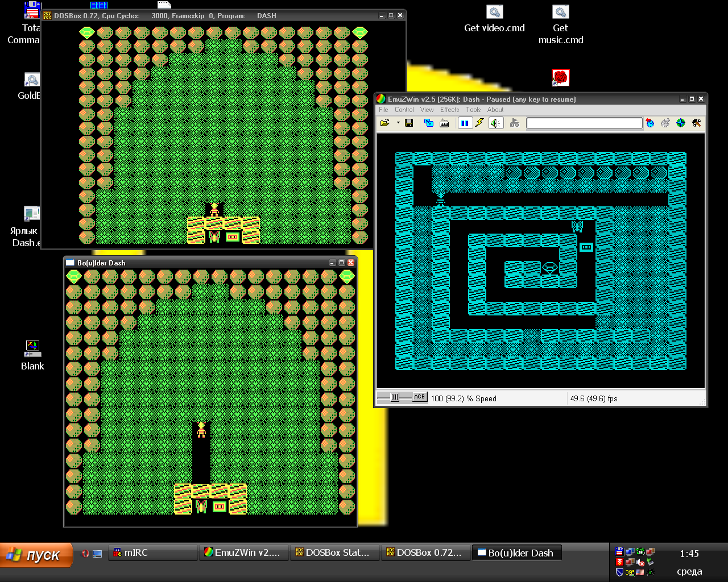Click the player character in the DOSBox game
The image size is (728, 582).
[x=214, y=209]
